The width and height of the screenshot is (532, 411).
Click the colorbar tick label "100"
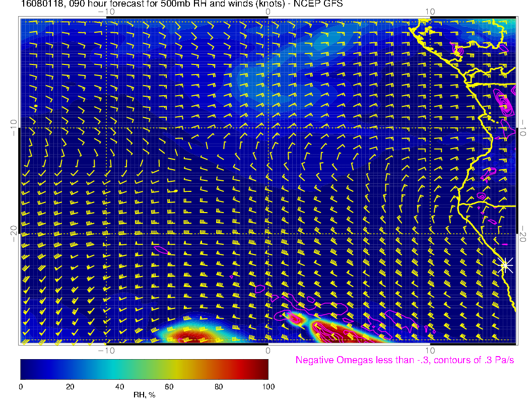tap(268, 386)
